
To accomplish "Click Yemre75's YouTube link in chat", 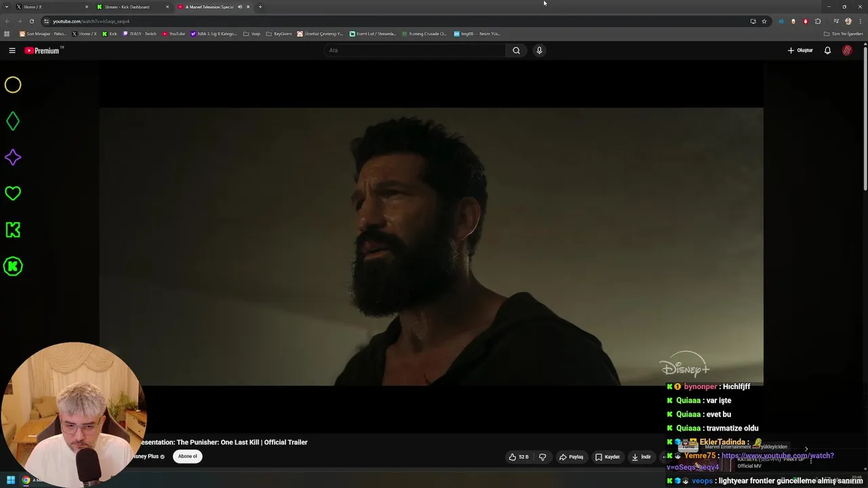I will coord(749,462).
